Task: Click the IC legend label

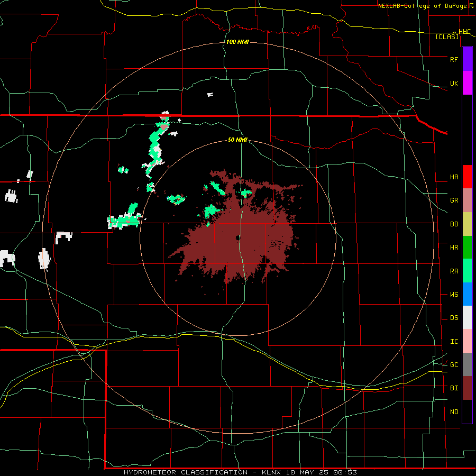Action: click(454, 342)
